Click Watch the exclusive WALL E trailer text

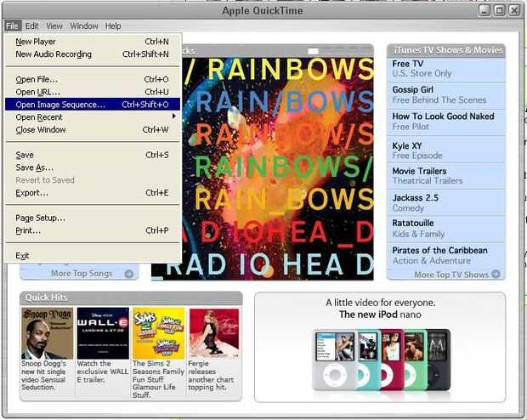tap(103, 372)
